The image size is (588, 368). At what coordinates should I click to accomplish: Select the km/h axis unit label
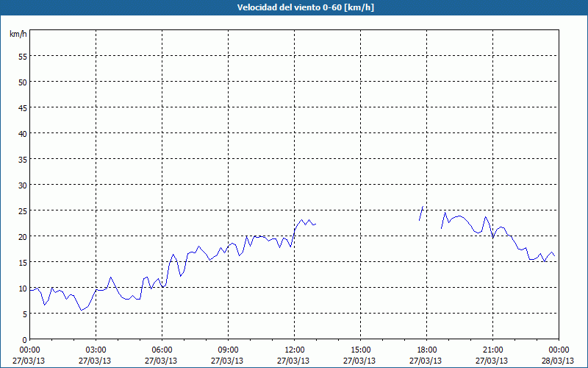[x=18, y=34]
